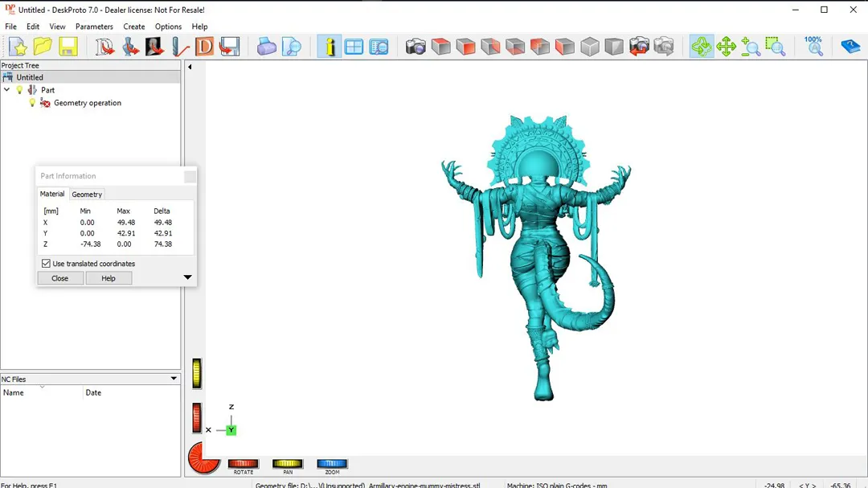Collapse the Part tree node

click(6, 90)
